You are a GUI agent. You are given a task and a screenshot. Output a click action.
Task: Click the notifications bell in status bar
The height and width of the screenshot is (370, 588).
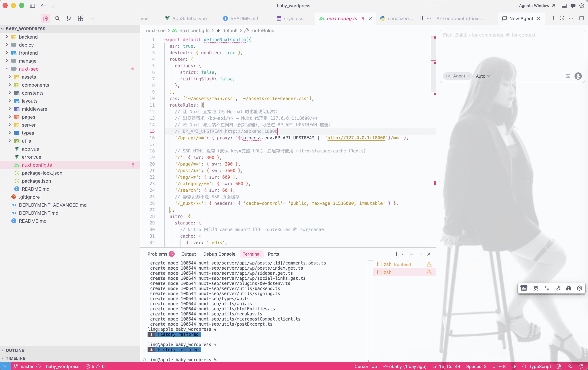pos(581,366)
